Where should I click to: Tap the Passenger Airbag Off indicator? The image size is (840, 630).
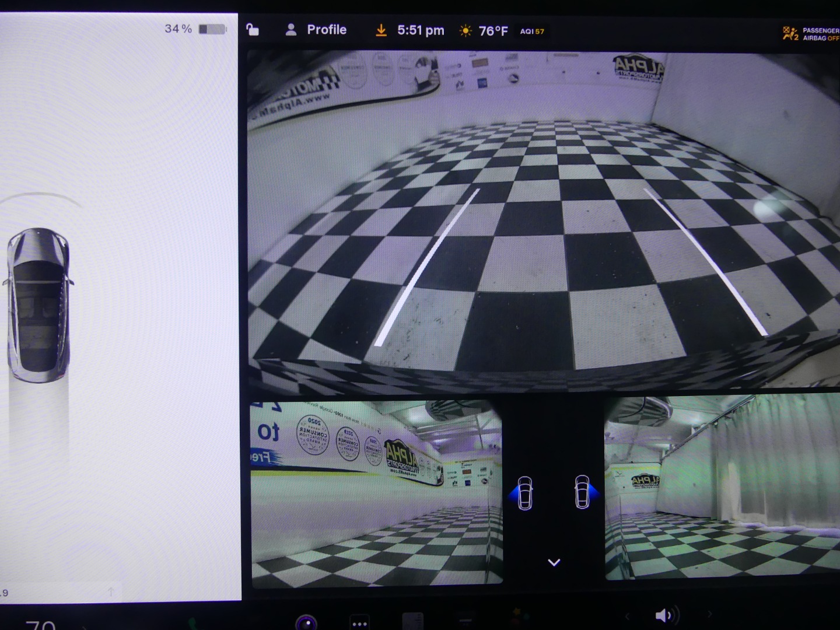pos(811,34)
